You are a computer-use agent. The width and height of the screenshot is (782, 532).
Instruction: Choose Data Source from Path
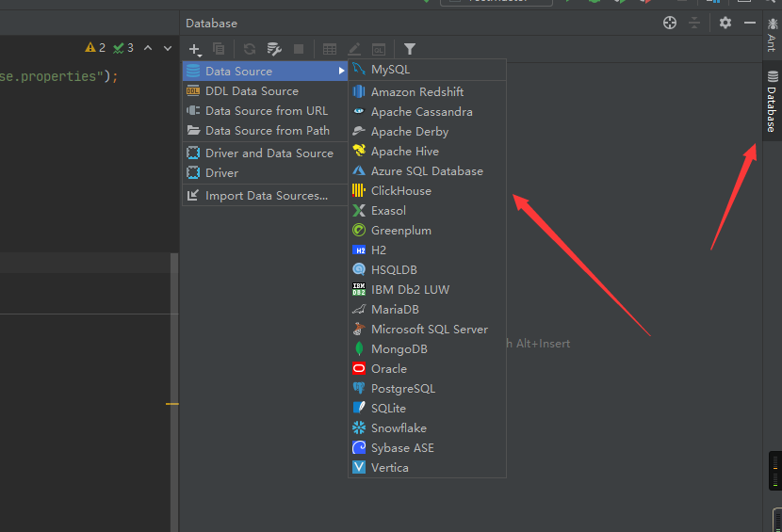266,131
